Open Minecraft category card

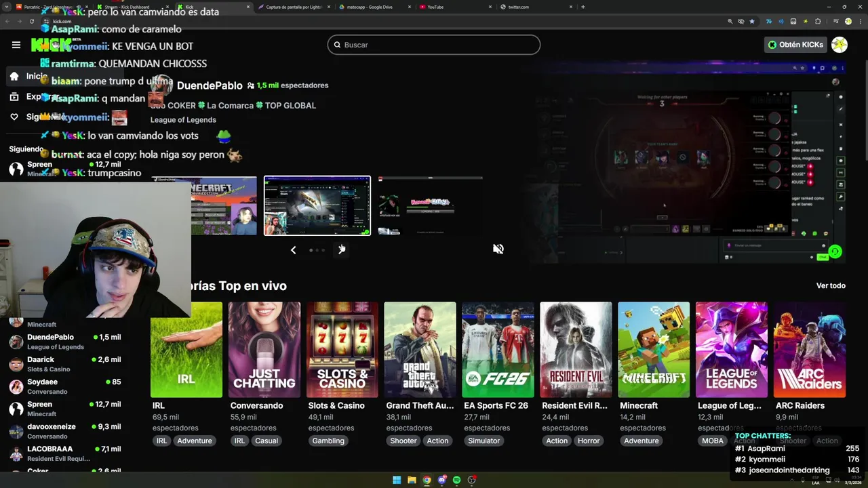pos(654,350)
